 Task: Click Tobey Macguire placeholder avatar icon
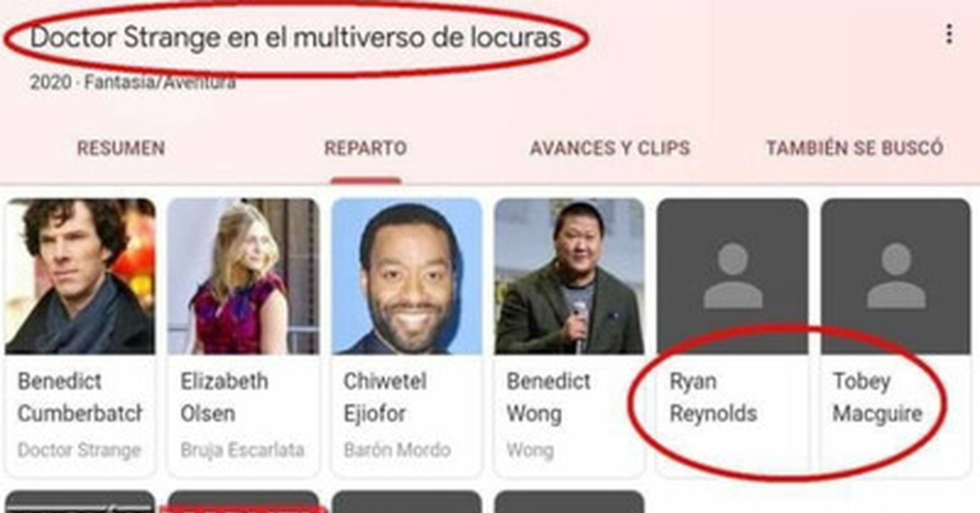[896, 276]
